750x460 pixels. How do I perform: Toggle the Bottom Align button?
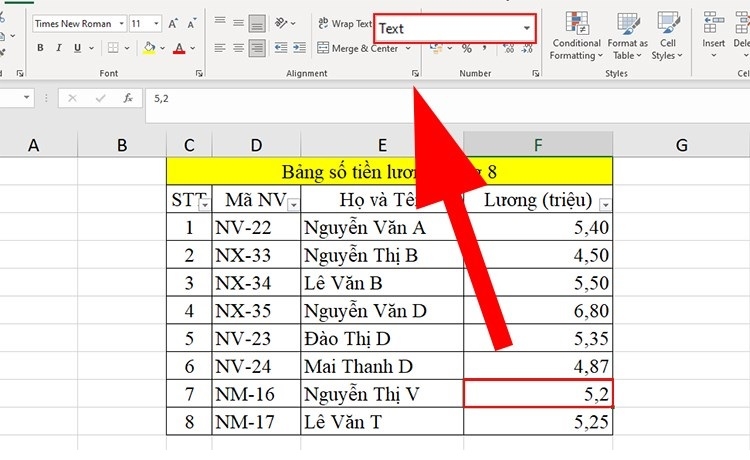coord(257,23)
